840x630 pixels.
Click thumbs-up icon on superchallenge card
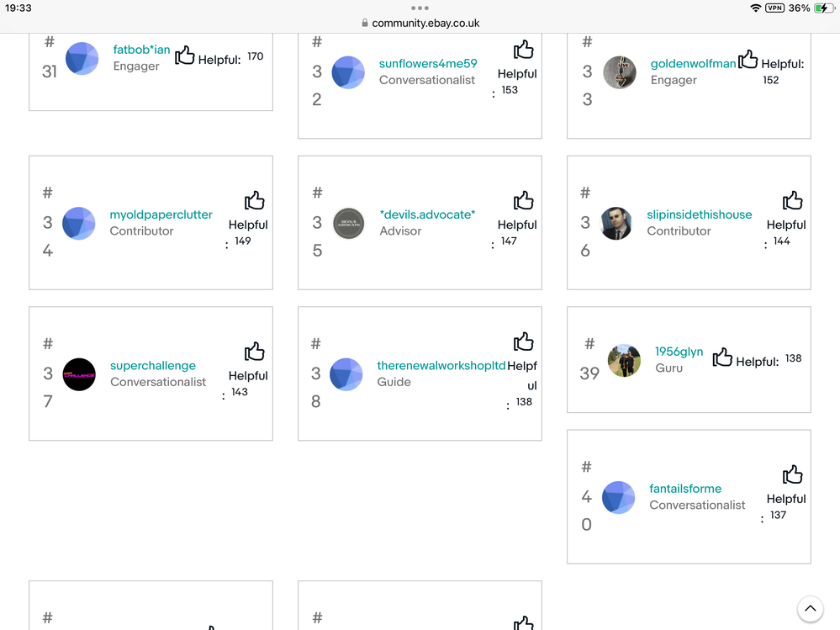[x=255, y=352]
